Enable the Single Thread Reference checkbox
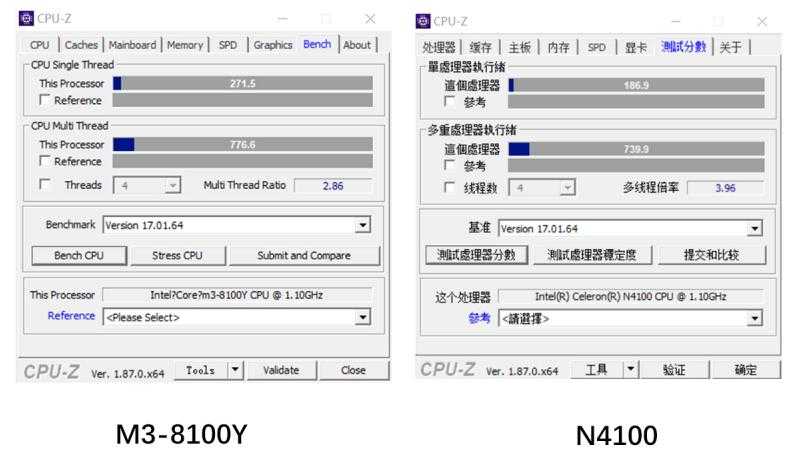Viewport: 800px width, 463px height. pos(45,100)
